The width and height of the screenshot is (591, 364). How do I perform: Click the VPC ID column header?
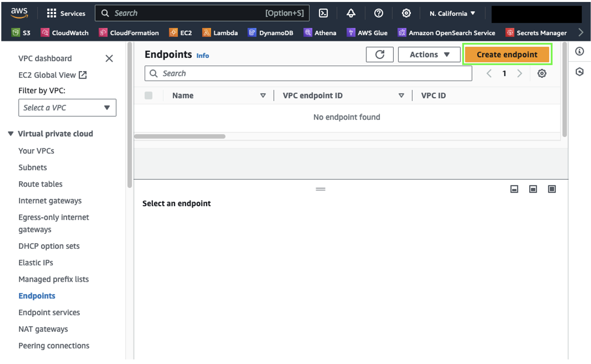tap(433, 96)
